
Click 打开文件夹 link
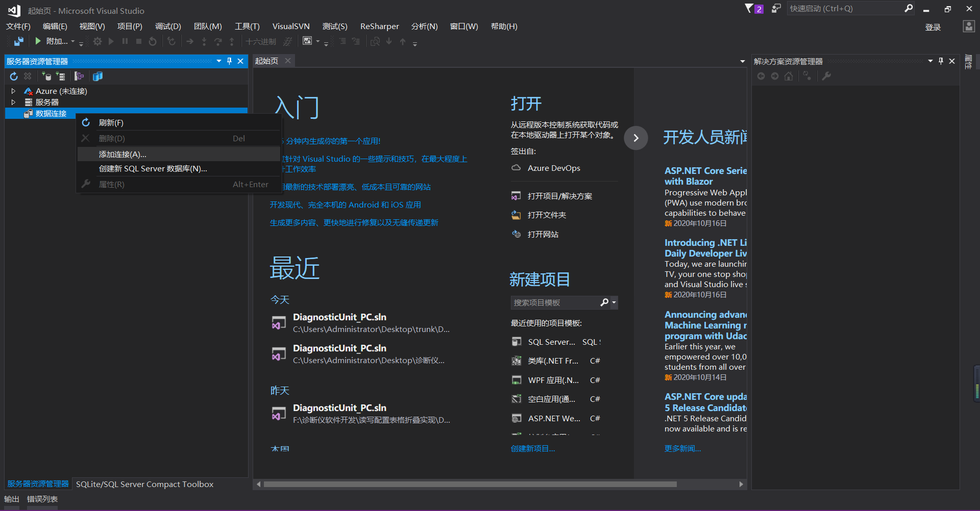pyautogui.click(x=546, y=215)
